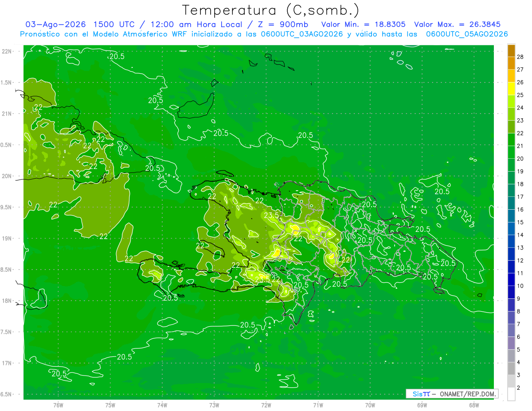Pick the yellow swatch between 25 and 26
This screenshot has width=532, height=411.
[x=511, y=88]
